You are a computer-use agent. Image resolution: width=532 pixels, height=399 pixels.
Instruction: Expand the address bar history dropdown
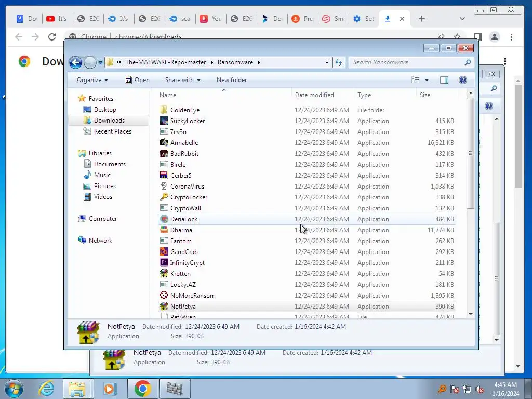pos(327,62)
